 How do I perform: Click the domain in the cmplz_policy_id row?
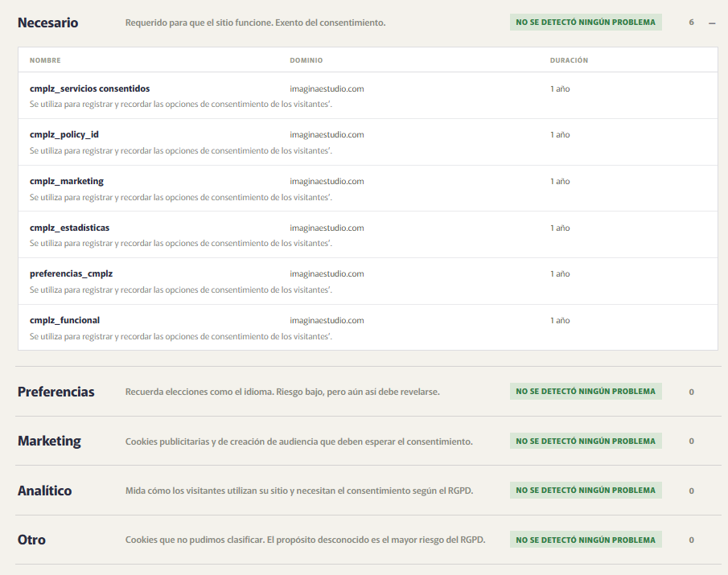point(327,134)
